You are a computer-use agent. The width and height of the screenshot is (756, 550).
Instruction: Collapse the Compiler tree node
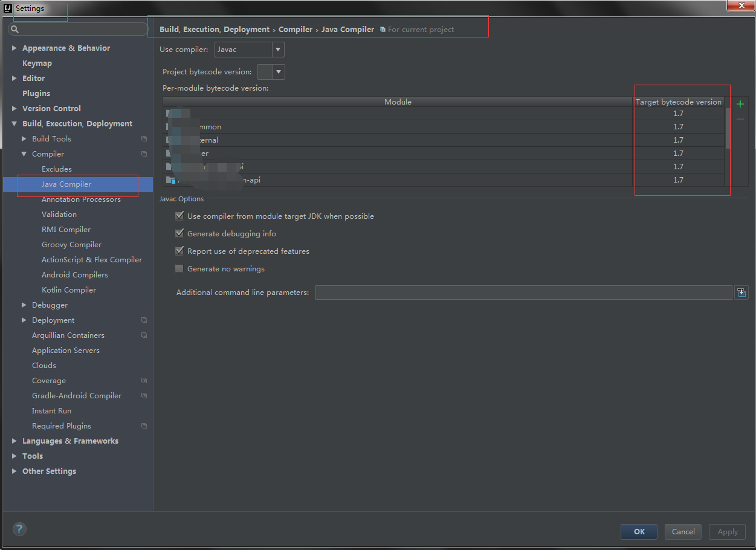tap(24, 154)
